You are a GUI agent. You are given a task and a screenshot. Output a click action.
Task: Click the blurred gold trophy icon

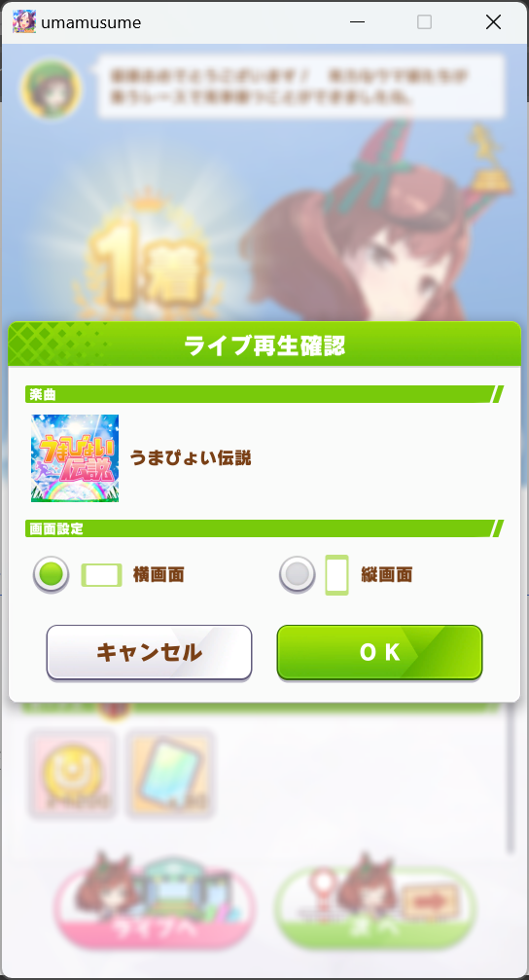pos(490,160)
